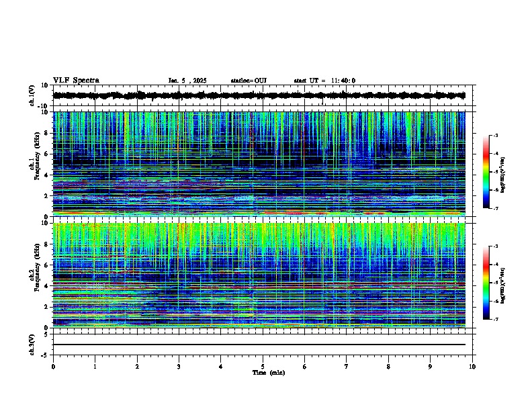Click the ch.2 spectrogram color scale bar
Screen dimensions: 532x411
pos(486,283)
